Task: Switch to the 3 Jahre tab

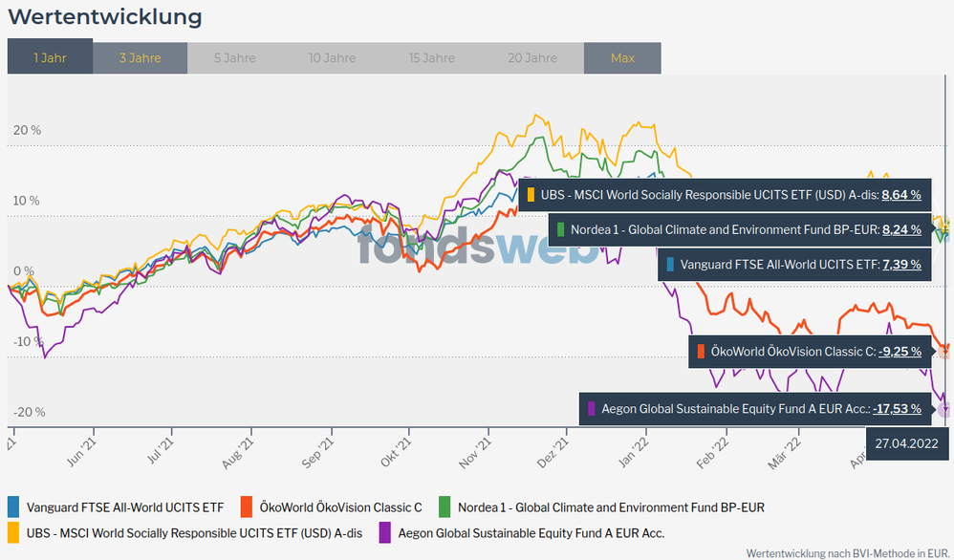Action: (x=140, y=57)
